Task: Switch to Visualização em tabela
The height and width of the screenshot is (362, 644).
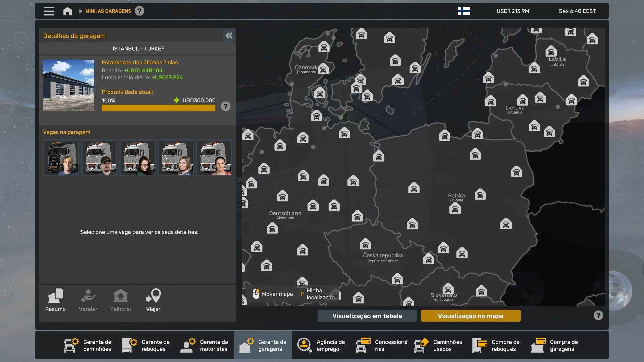Action: pos(367,316)
